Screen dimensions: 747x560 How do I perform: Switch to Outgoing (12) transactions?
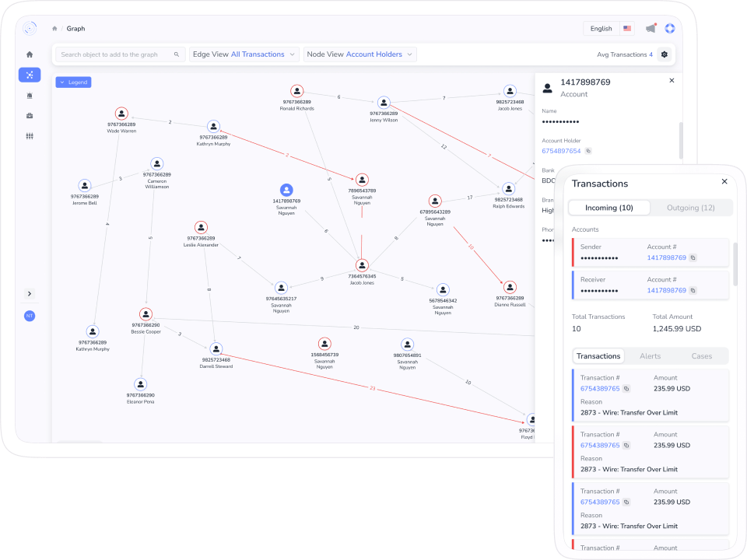pyautogui.click(x=691, y=208)
